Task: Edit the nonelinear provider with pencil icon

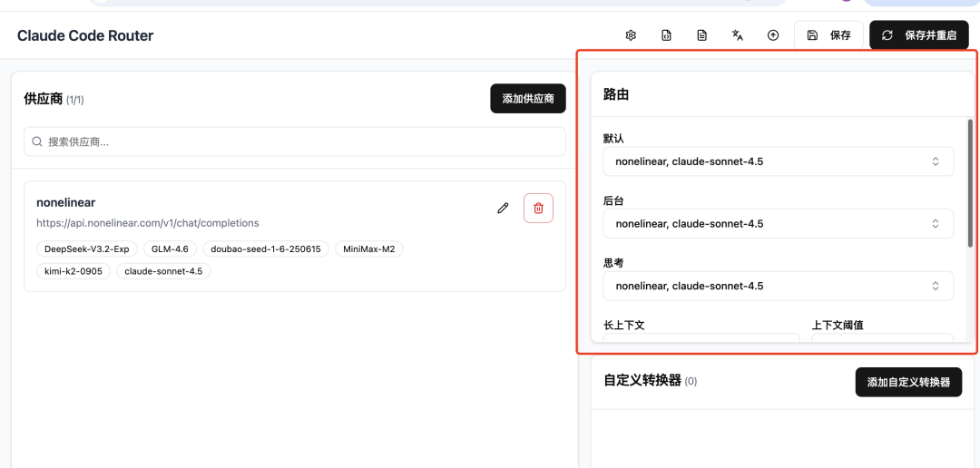Action: point(503,208)
